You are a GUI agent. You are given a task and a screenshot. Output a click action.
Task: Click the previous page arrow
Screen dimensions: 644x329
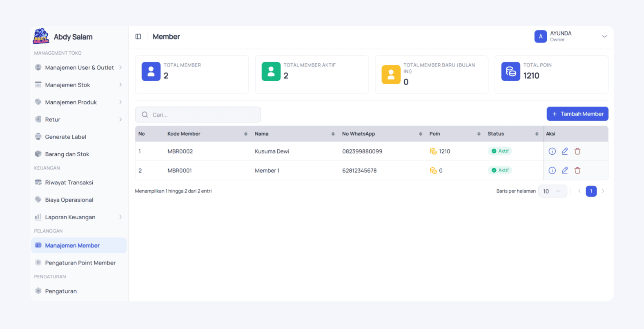[x=579, y=191]
